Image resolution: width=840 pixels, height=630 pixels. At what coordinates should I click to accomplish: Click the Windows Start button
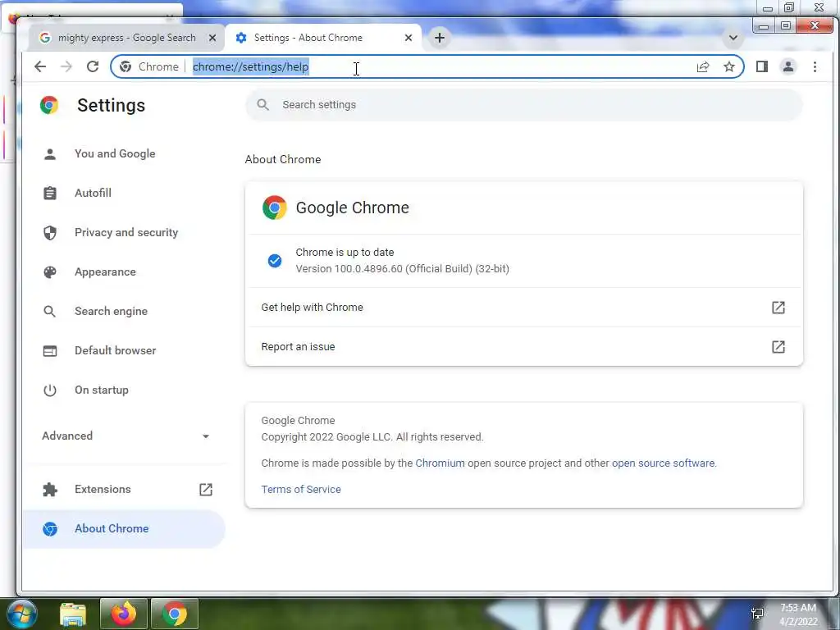(x=21, y=614)
